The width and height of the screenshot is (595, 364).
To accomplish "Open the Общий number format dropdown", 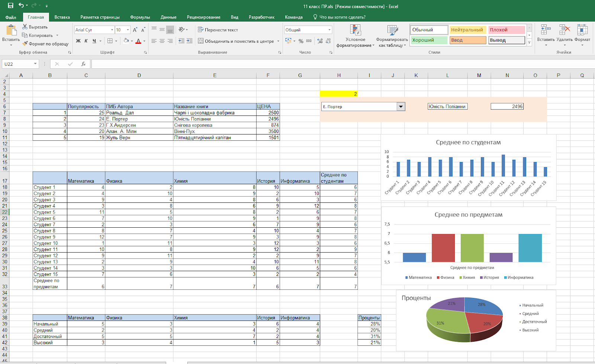I will click(329, 30).
